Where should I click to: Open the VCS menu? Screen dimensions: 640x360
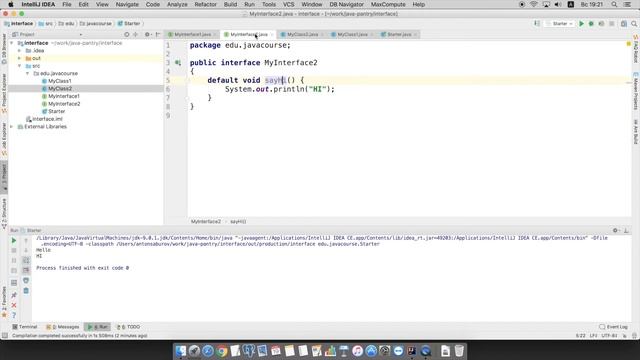[x=288, y=4]
